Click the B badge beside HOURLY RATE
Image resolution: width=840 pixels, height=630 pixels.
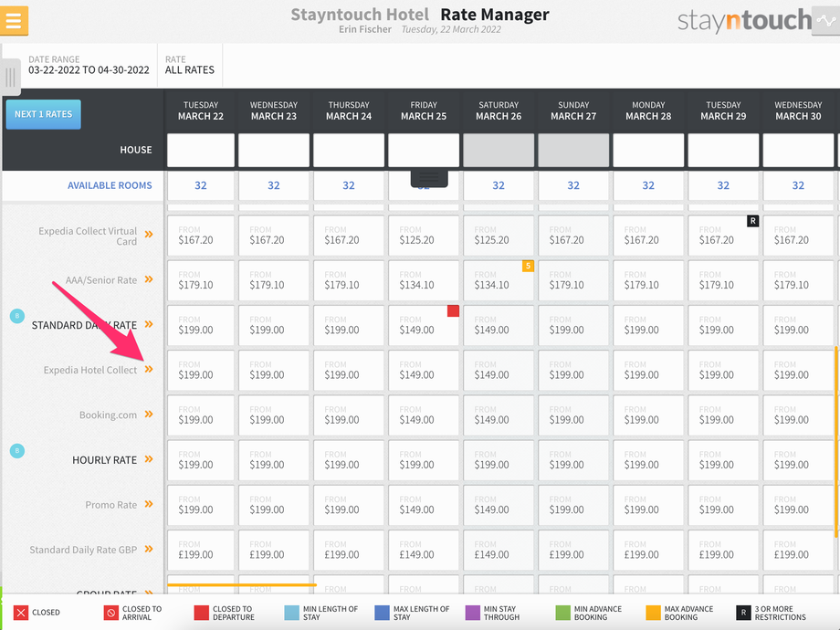(x=17, y=451)
